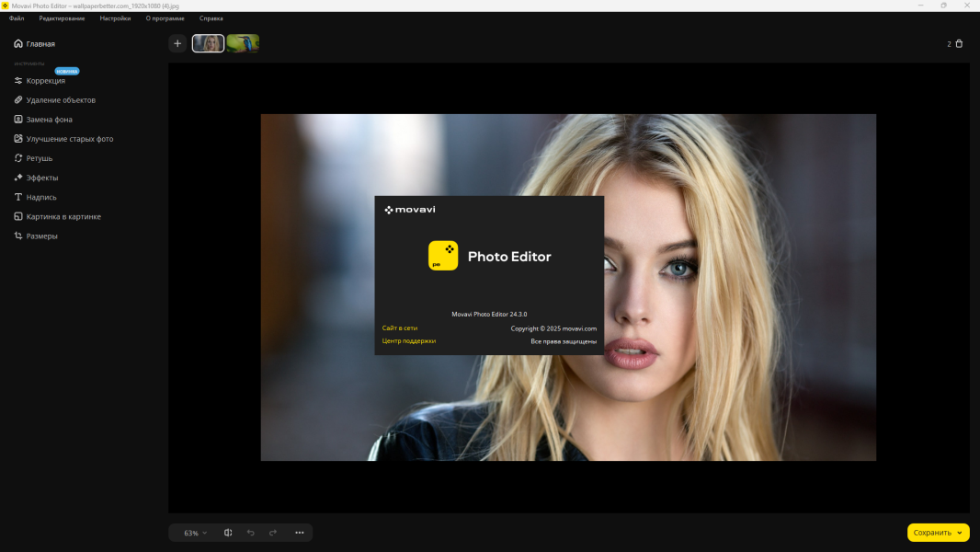
Task: Delete photos with the trash icon
Action: 959,44
